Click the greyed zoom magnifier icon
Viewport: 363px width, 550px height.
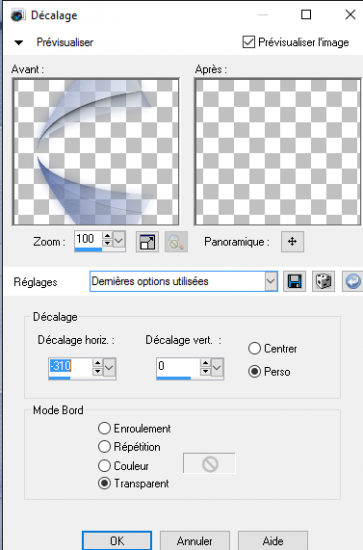click(176, 242)
